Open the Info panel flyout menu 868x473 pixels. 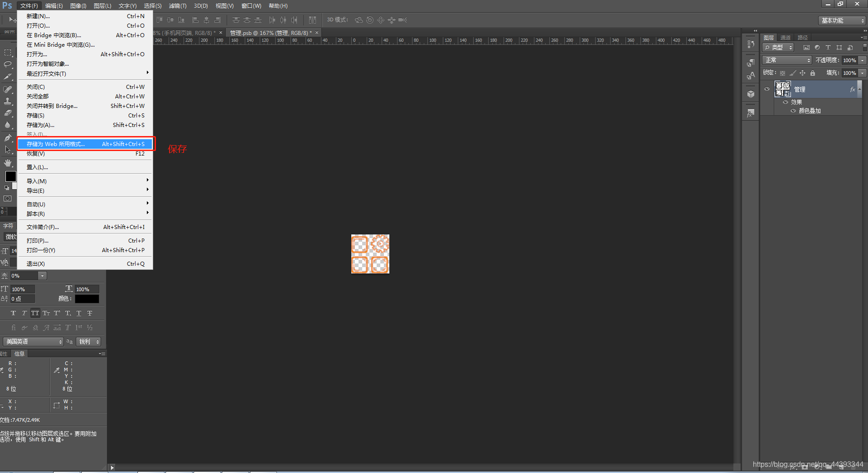tap(102, 353)
